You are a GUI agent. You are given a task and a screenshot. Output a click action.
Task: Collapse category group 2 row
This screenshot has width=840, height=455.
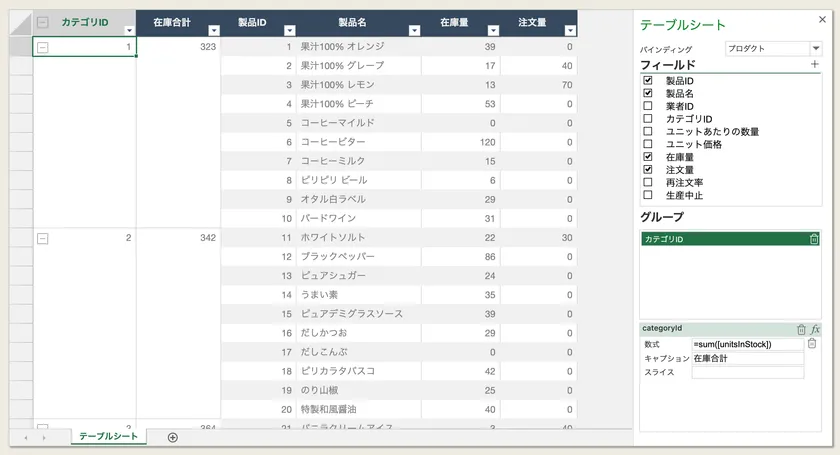tap(43, 238)
